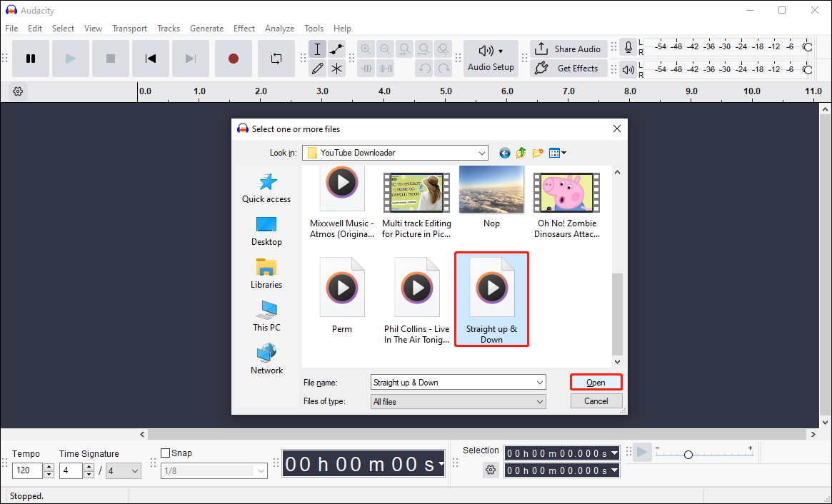The height and width of the screenshot is (504, 832).
Task: Open timeline options gear icon
Action: (18, 91)
